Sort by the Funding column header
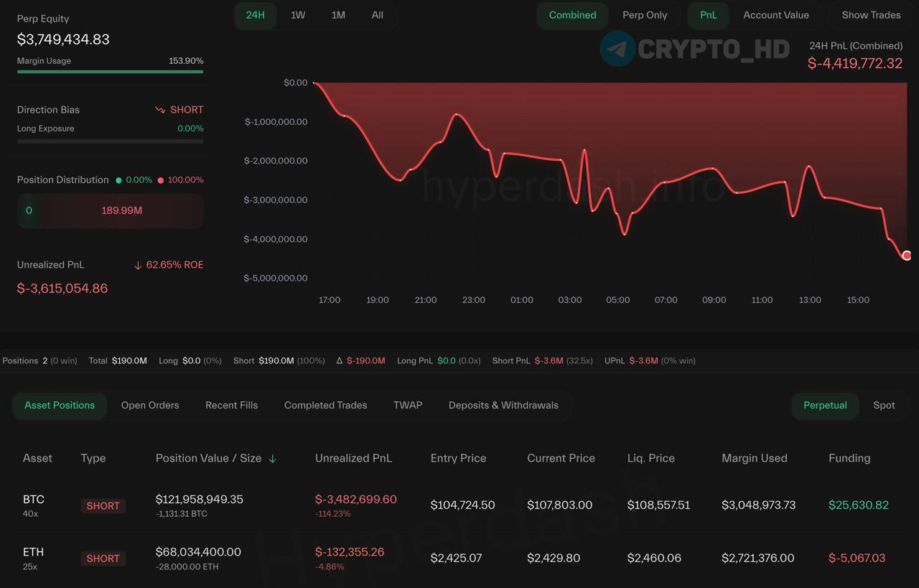Screen dimensions: 919x588 click(x=849, y=458)
